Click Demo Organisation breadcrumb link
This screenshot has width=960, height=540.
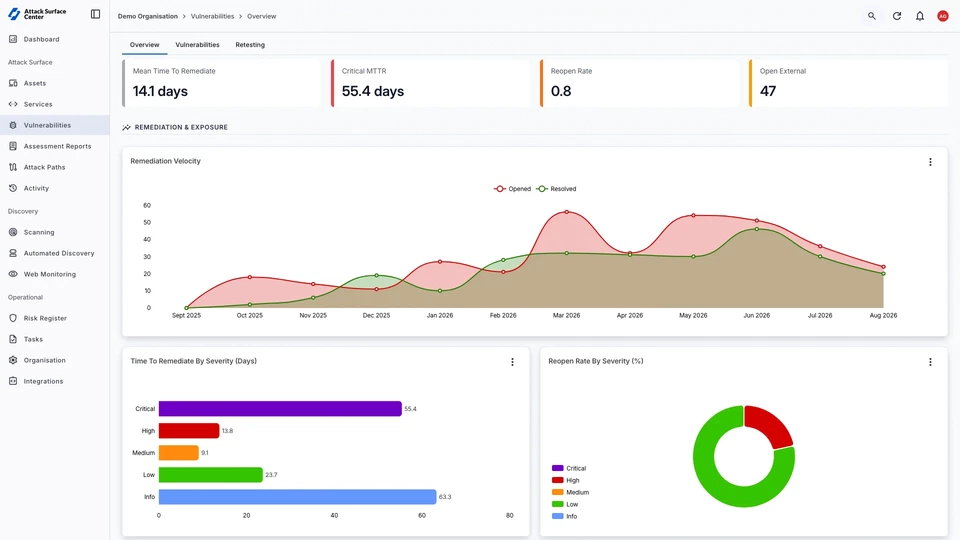(148, 17)
